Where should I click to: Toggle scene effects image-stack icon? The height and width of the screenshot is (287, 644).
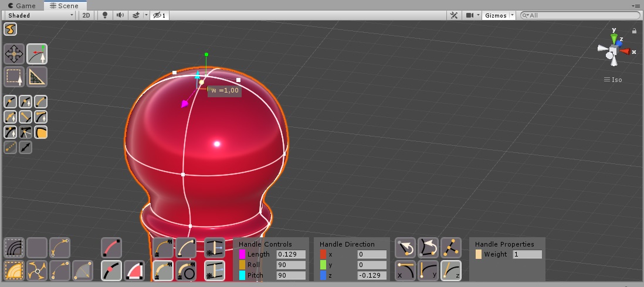136,15
